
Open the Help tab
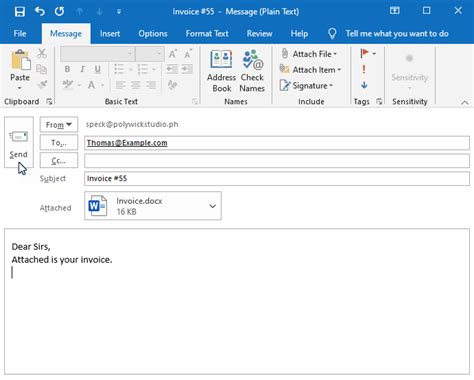pyautogui.click(x=299, y=34)
